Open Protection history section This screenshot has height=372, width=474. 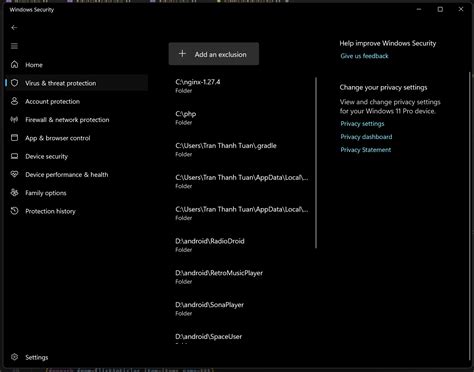tap(77, 211)
